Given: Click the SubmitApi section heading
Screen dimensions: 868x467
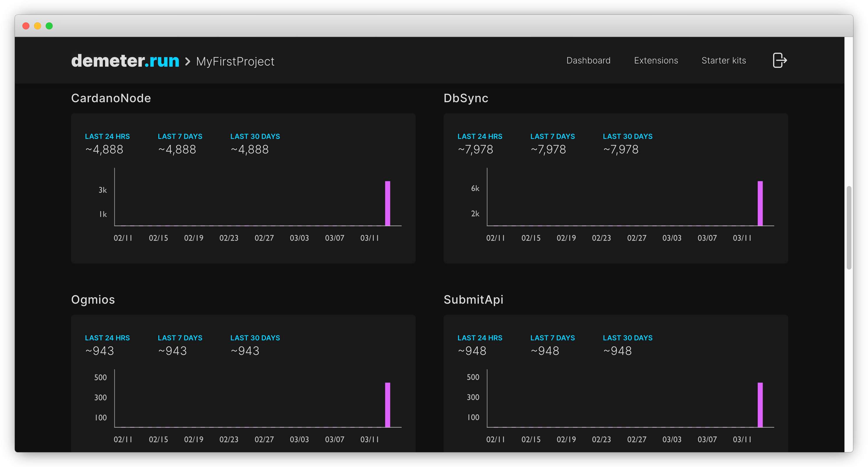Looking at the screenshot, I should (473, 300).
